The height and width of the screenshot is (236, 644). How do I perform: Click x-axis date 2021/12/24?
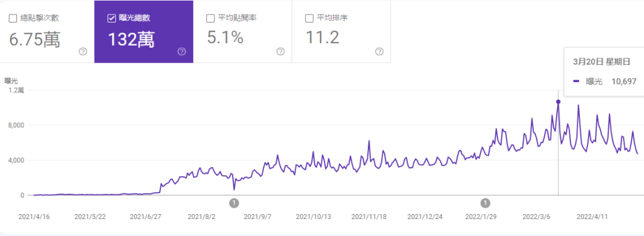point(425,217)
